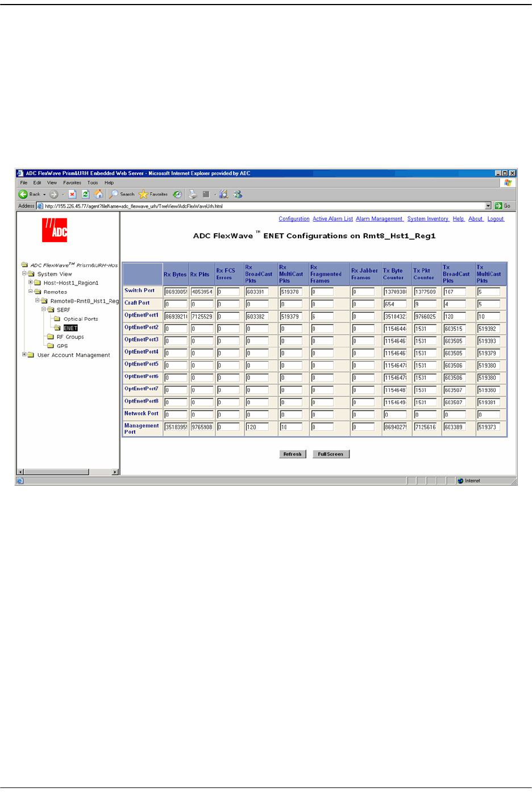Click the Full Screen button
The image size is (532, 792).
tap(331, 454)
